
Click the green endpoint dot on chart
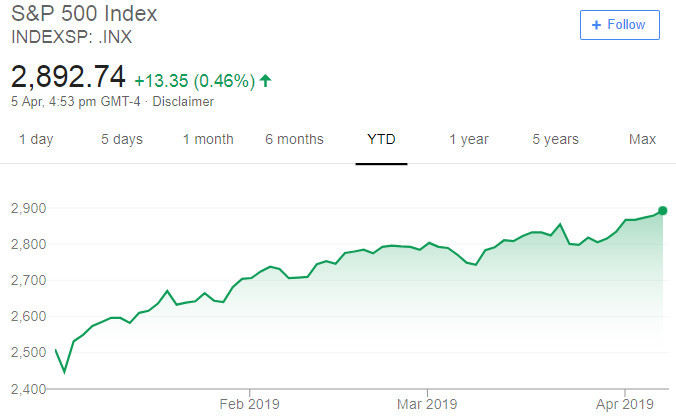tap(663, 211)
